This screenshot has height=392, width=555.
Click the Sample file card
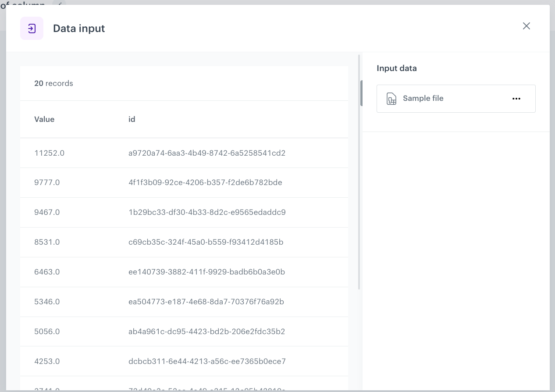pos(456,98)
